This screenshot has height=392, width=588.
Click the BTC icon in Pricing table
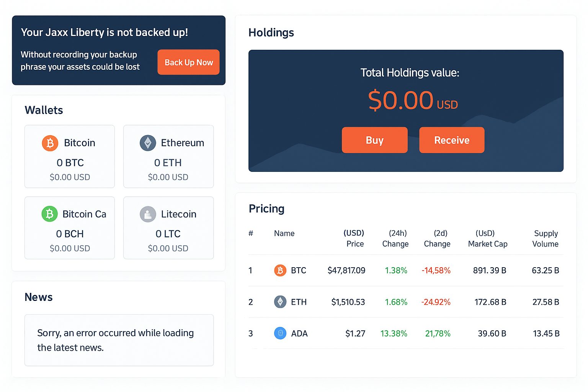pos(280,271)
